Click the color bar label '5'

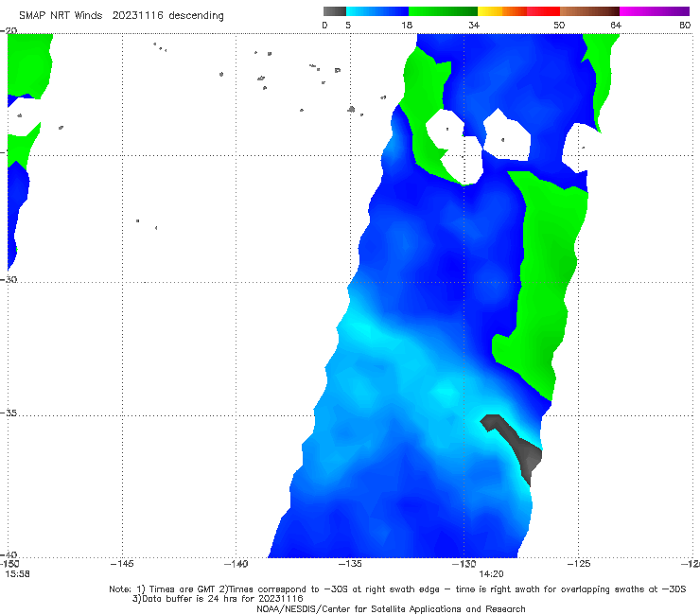click(x=348, y=25)
